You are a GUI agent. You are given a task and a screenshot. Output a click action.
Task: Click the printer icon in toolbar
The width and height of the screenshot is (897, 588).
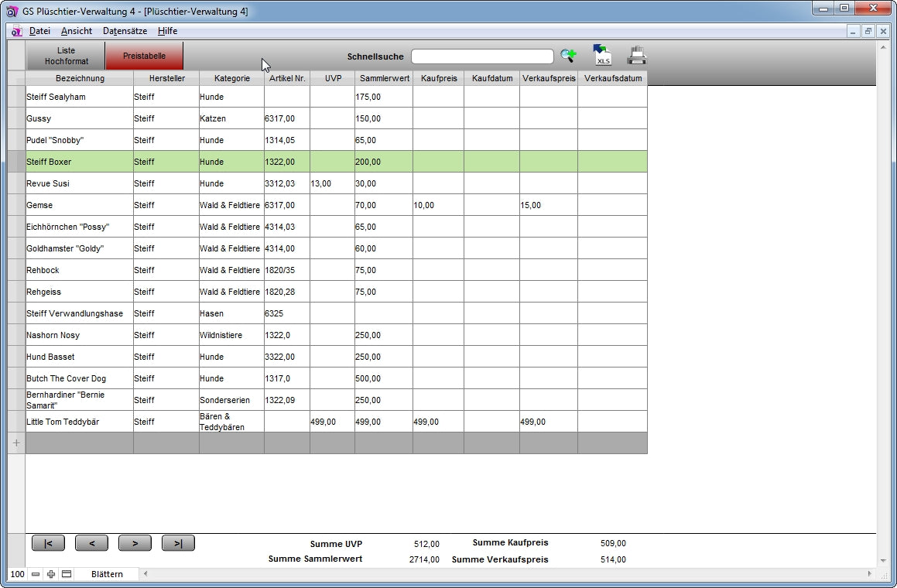636,56
